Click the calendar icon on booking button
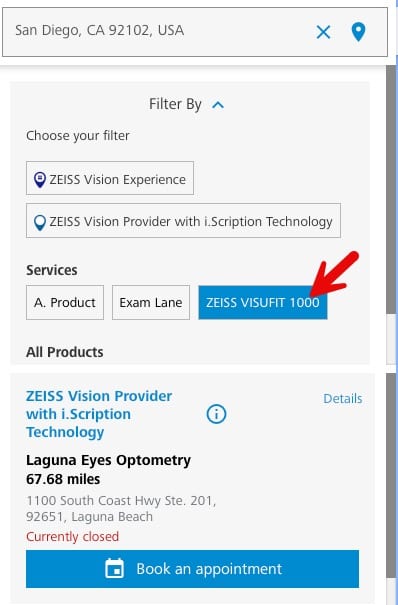 [x=115, y=568]
